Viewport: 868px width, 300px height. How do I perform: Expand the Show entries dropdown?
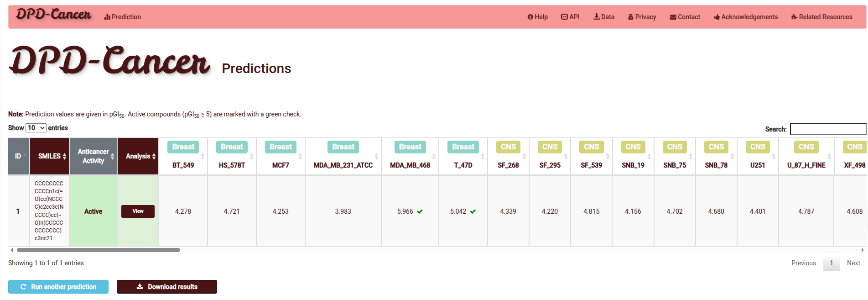click(36, 128)
